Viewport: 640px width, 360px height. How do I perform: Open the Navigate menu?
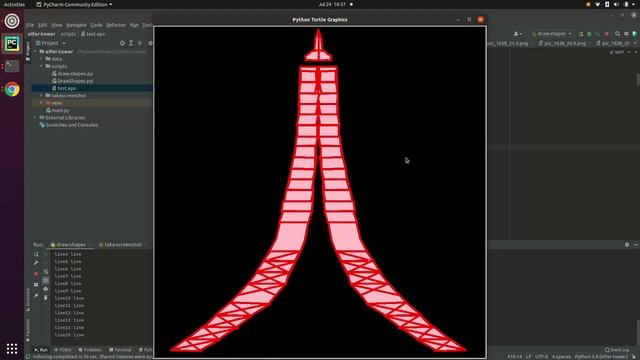[x=76, y=25]
